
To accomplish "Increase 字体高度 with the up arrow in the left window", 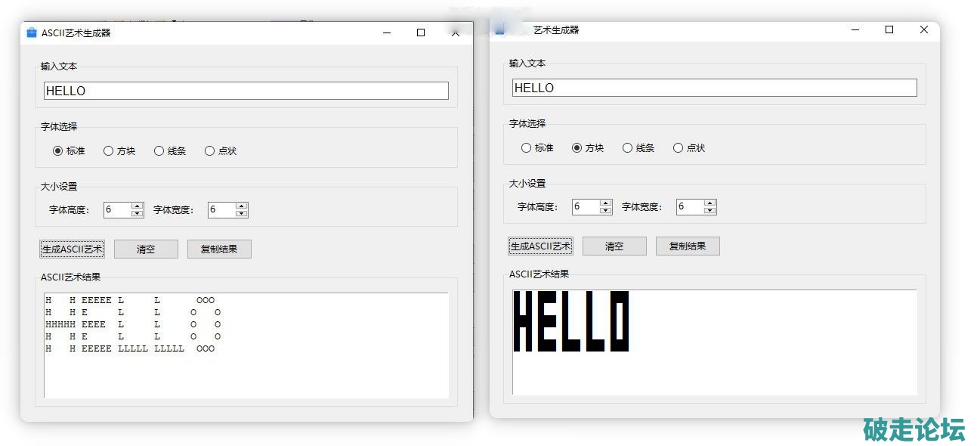I will [x=137, y=206].
